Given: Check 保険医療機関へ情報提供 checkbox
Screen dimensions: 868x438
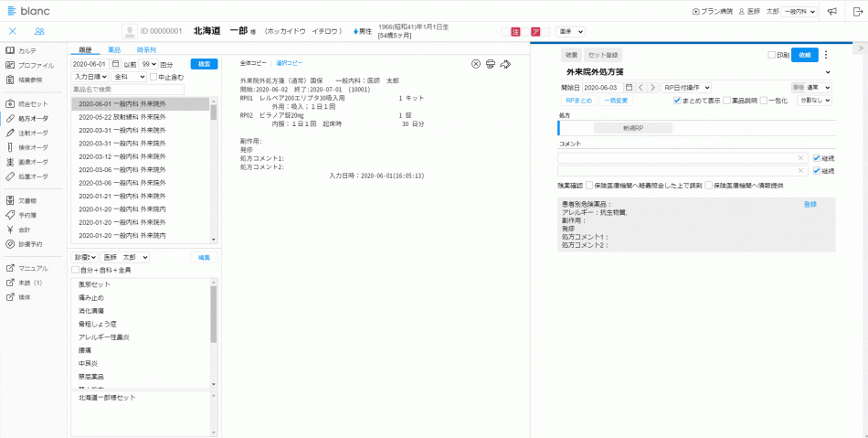Looking at the screenshot, I should (709, 186).
